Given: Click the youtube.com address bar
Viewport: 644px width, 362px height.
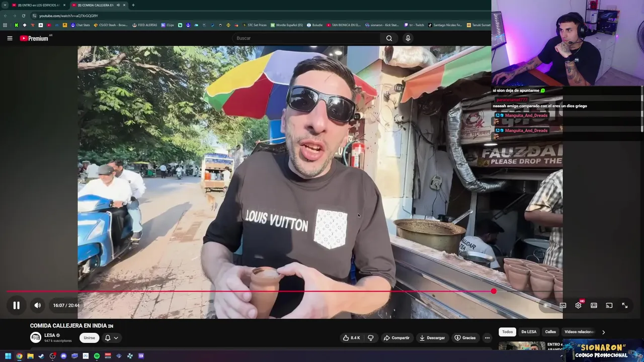Looking at the screenshot, I should 68,16.
